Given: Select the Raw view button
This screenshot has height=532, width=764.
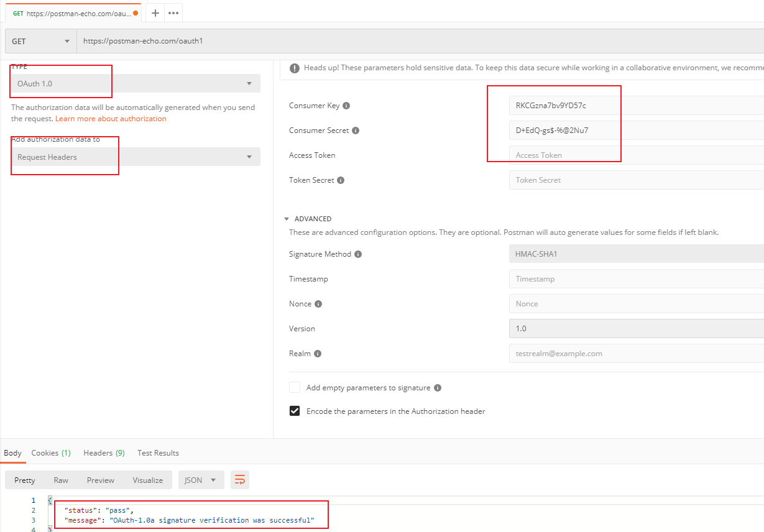Looking at the screenshot, I should (61, 480).
